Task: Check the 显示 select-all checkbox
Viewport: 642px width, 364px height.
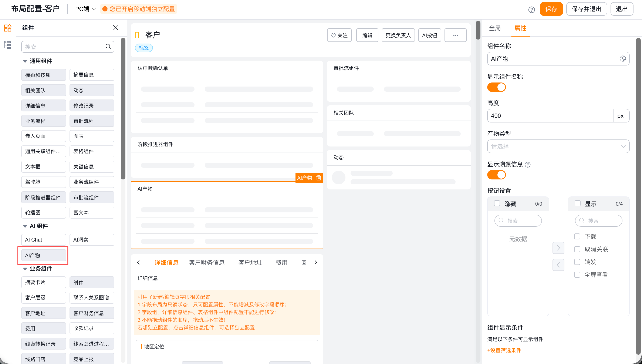Action: pos(577,203)
